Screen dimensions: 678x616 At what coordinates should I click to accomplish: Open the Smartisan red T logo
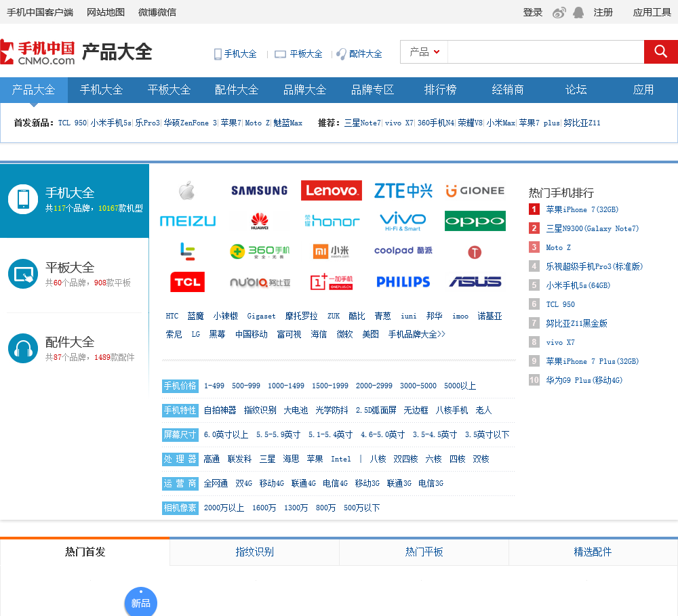[x=475, y=252]
